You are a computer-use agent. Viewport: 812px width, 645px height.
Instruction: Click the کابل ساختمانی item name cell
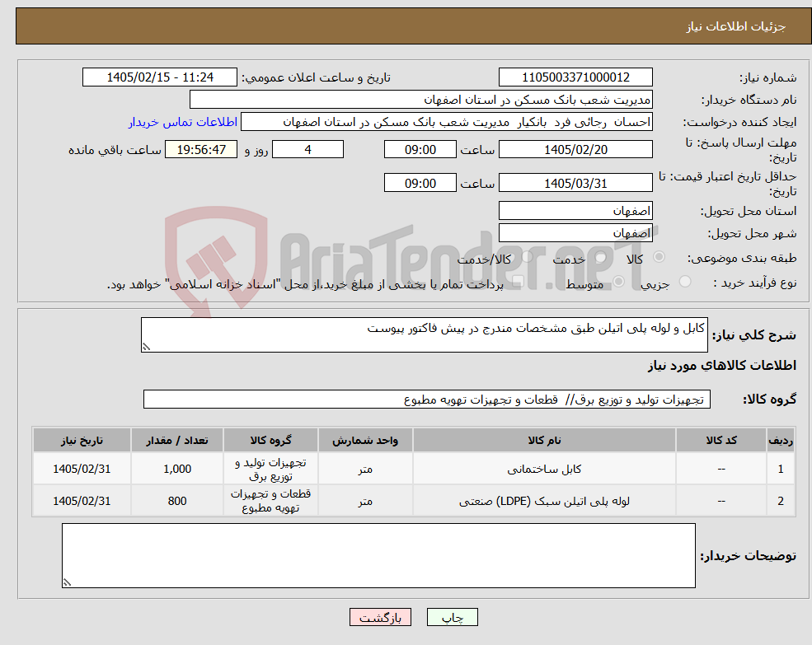pyautogui.click(x=544, y=469)
